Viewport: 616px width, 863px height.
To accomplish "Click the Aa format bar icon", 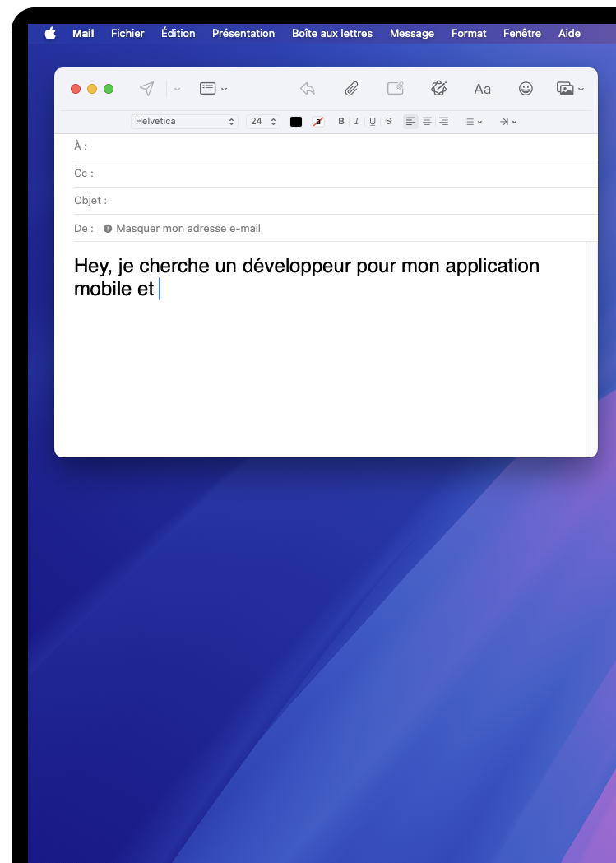I will coord(482,89).
